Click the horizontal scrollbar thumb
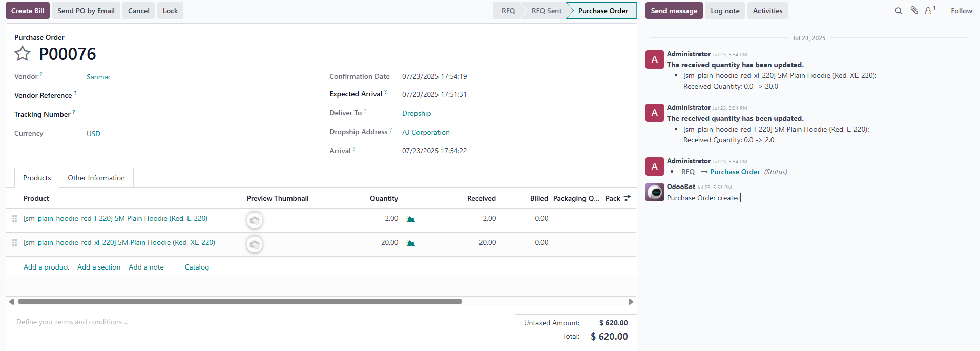 click(x=240, y=302)
